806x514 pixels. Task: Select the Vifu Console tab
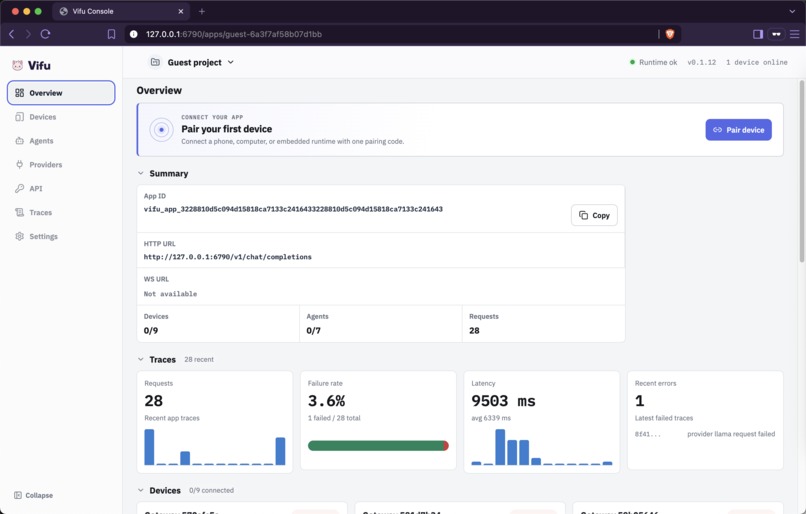coord(121,11)
